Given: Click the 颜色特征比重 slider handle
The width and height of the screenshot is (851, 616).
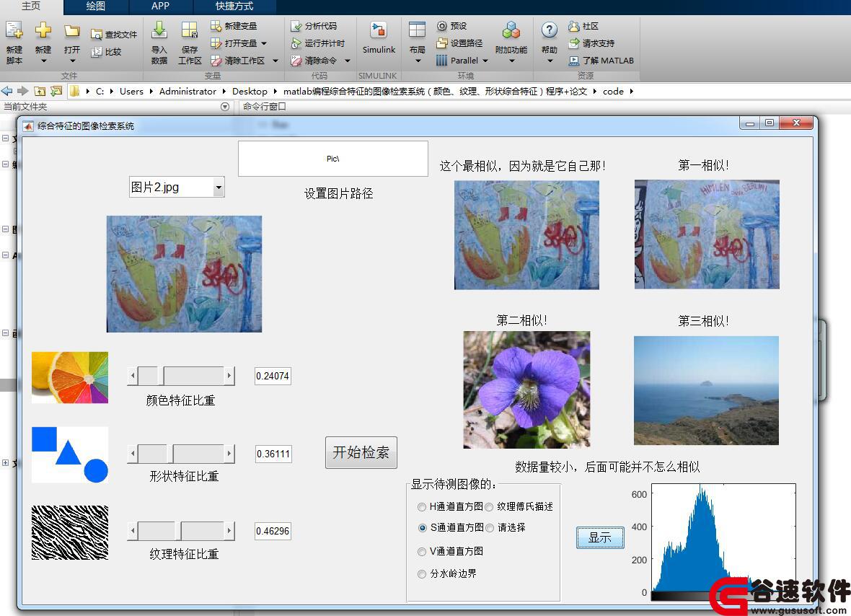Looking at the screenshot, I should click(161, 376).
